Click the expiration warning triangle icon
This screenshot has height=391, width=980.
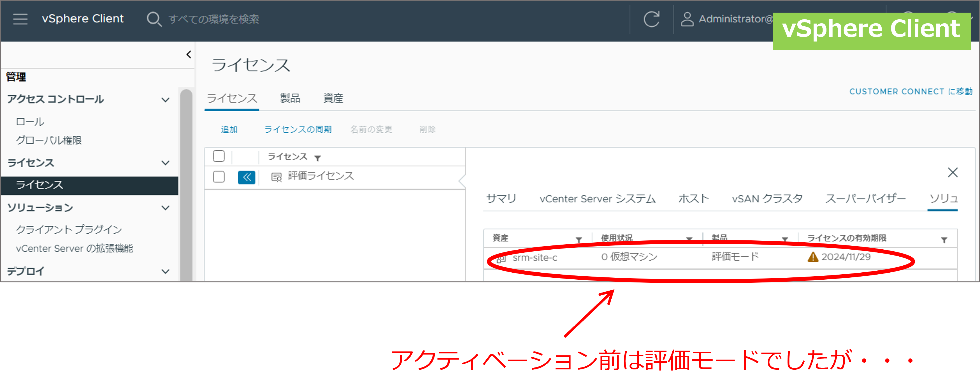tap(813, 257)
